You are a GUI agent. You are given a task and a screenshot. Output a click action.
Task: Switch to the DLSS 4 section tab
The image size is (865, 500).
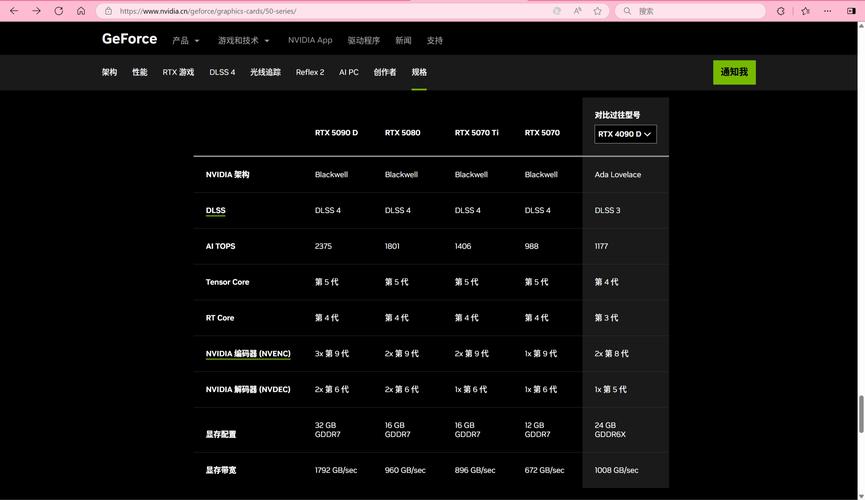pos(222,72)
